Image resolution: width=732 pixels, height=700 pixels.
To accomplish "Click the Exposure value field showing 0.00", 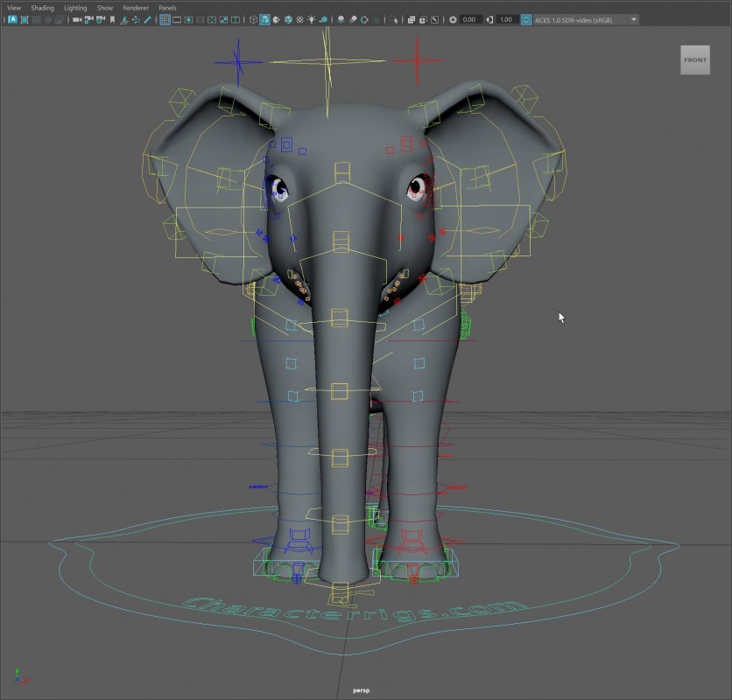I will [x=469, y=19].
